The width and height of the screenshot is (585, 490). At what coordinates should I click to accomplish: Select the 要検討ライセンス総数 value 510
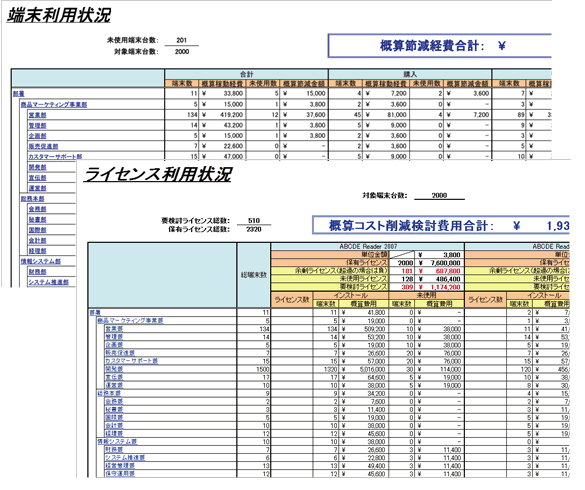click(x=254, y=221)
